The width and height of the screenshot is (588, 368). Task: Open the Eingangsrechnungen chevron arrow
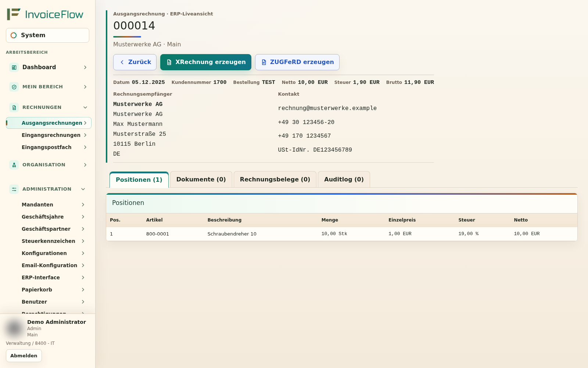click(85, 135)
